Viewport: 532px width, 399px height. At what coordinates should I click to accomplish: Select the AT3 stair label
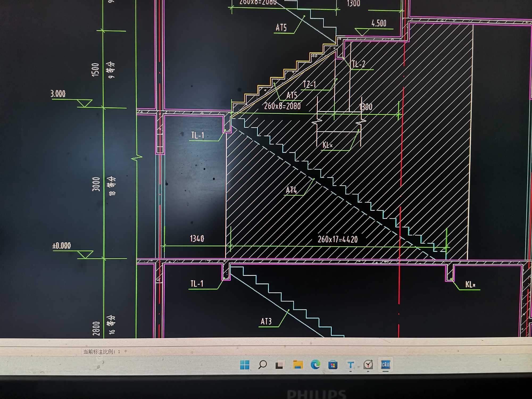(266, 321)
